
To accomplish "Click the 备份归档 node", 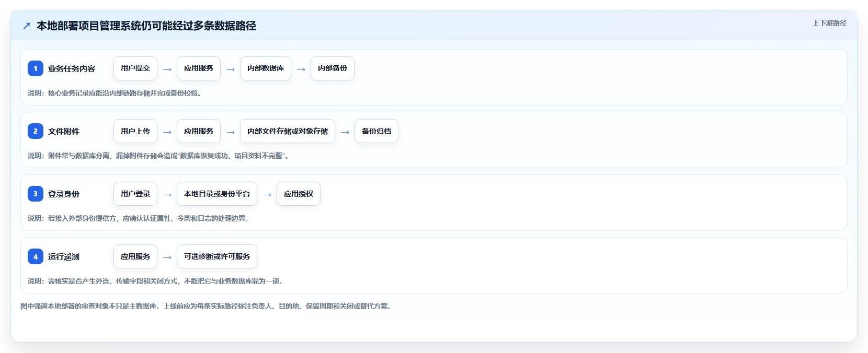I will [376, 131].
